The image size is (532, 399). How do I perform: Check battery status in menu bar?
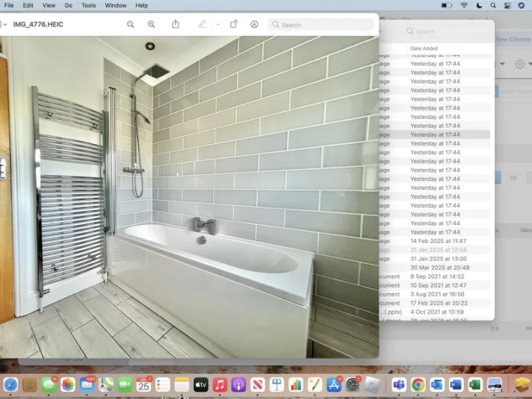pyautogui.click(x=446, y=6)
